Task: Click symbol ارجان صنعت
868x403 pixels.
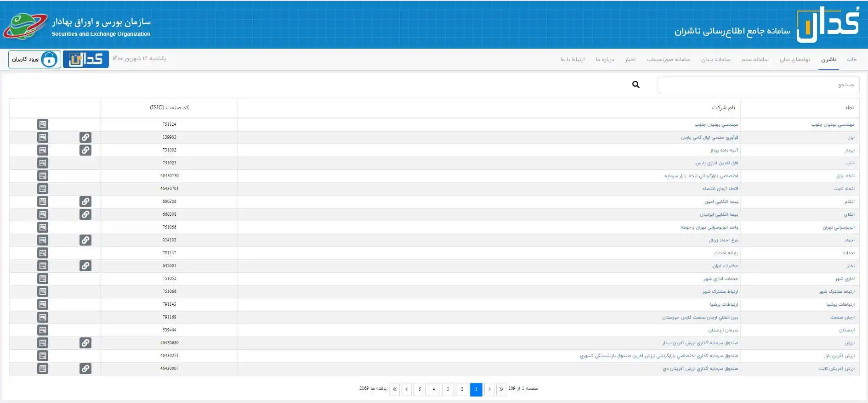Action: [x=842, y=317]
